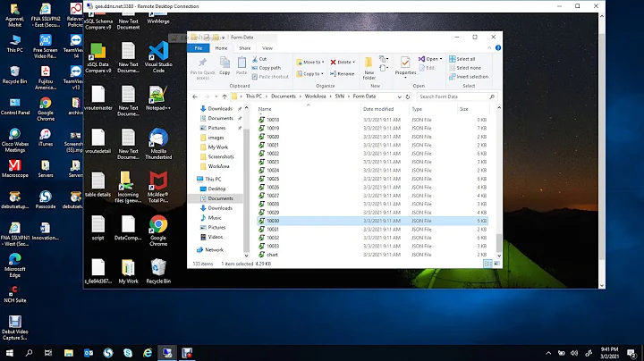Click the Rename button in Organize group
This screenshot has height=361, width=644.
[345, 73]
